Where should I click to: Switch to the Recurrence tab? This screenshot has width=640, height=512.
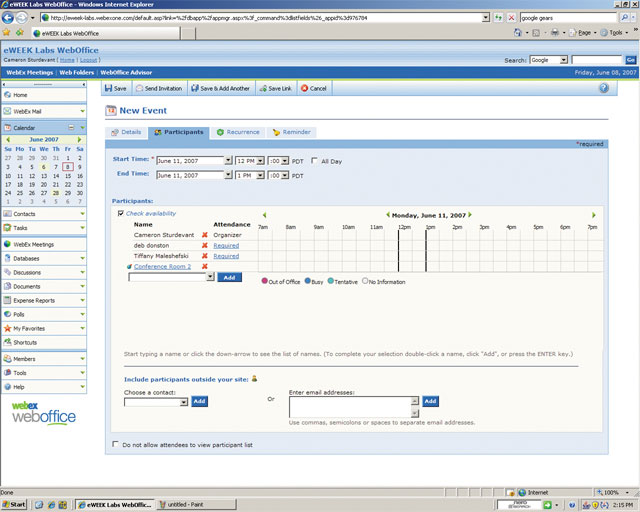(238, 132)
